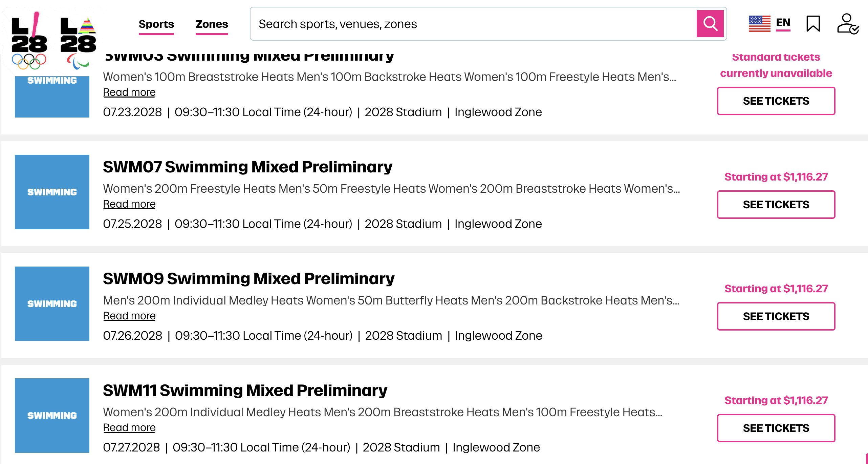Expand Read more for SWM09 event

pyautogui.click(x=129, y=315)
